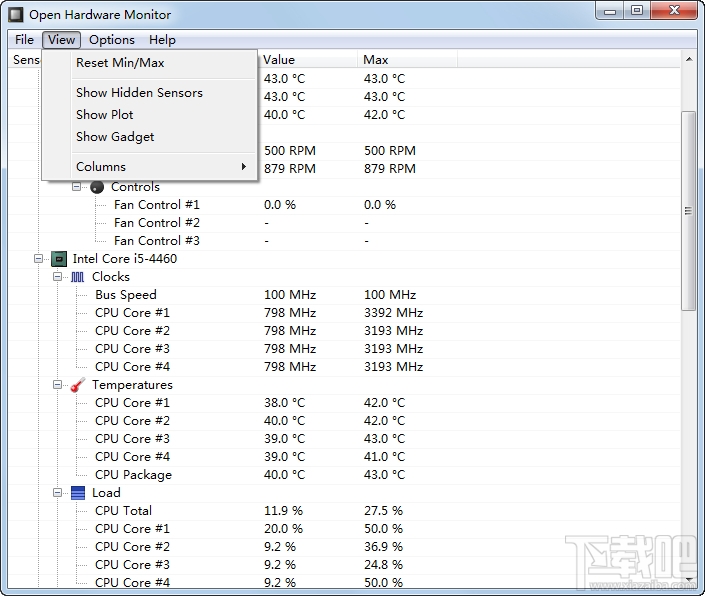Click the 11.9 % CPU Total value
The height and width of the screenshot is (596, 705).
[x=283, y=511]
